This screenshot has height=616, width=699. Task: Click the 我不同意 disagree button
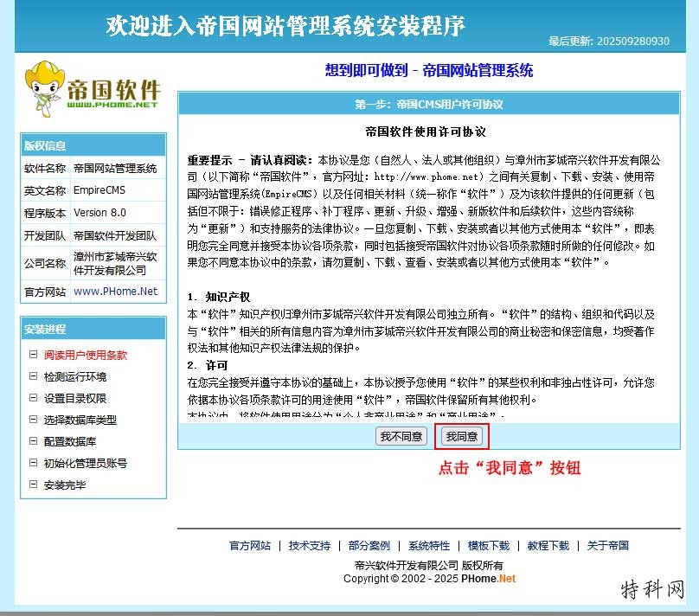tap(401, 436)
